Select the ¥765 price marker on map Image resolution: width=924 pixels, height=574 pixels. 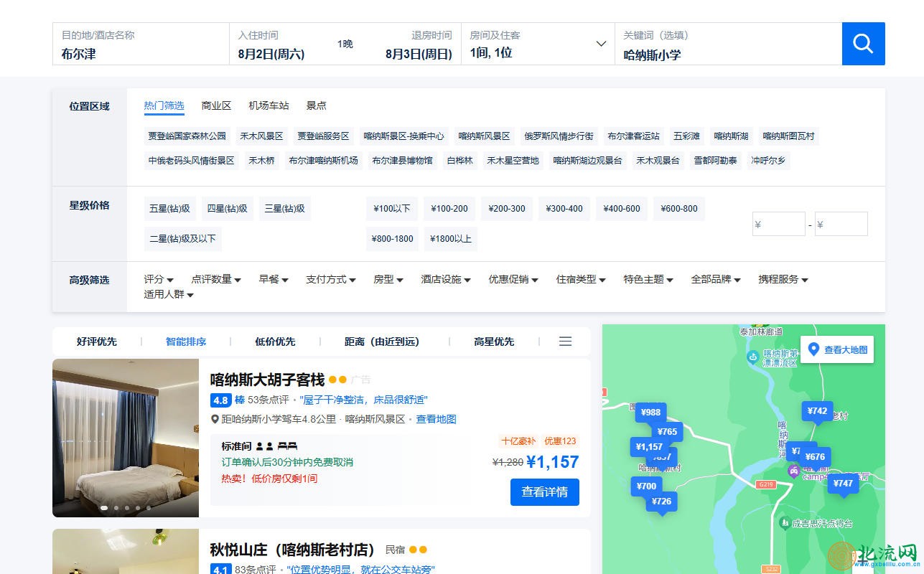click(x=667, y=432)
